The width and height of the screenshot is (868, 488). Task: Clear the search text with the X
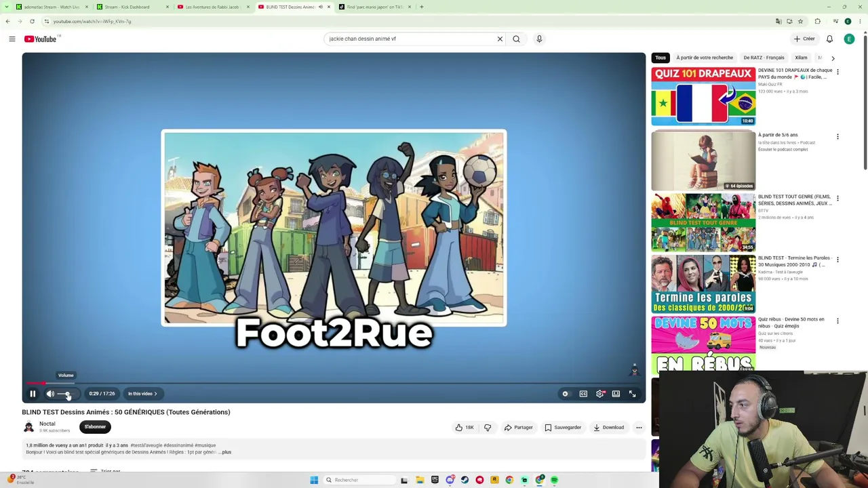pos(500,39)
